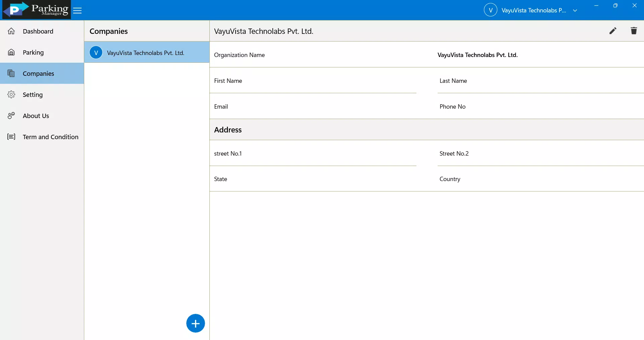Edit company with the pencil icon
The width and height of the screenshot is (644, 340).
point(613,31)
